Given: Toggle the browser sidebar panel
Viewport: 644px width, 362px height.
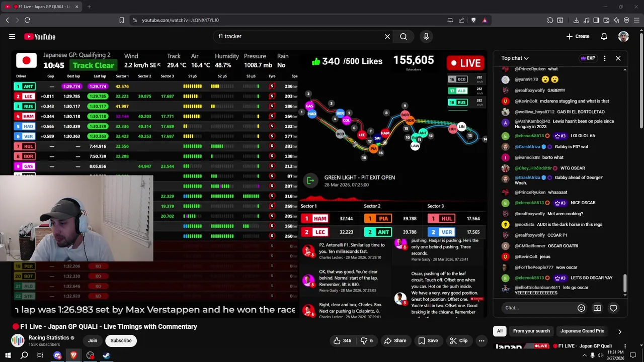Looking at the screenshot, I should [596, 20].
